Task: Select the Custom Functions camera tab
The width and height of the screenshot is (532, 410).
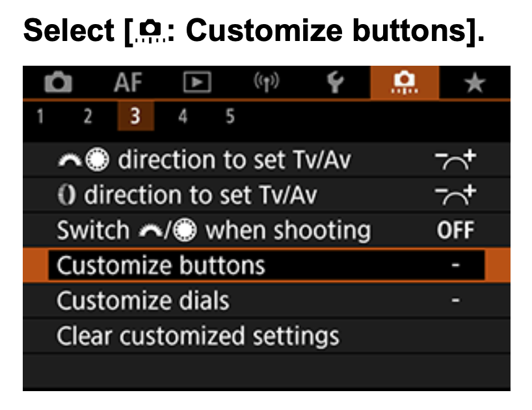Action: pyautogui.click(x=405, y=83)
